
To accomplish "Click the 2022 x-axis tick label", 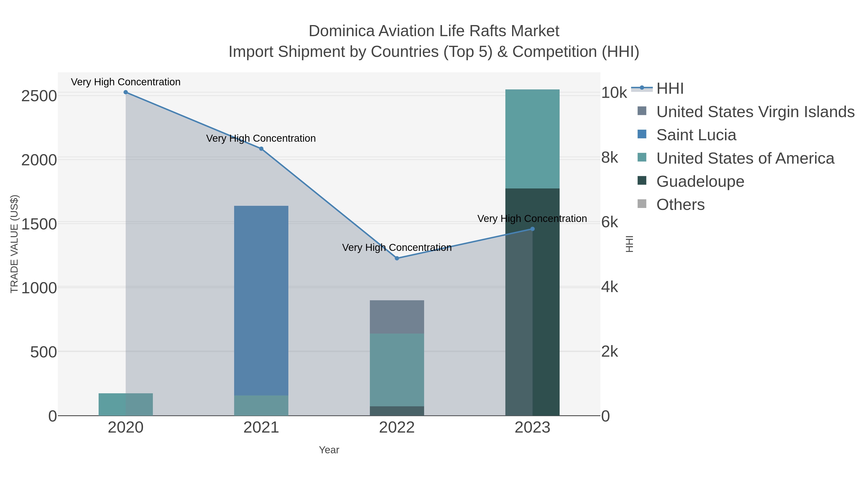I will click(397, 428).
